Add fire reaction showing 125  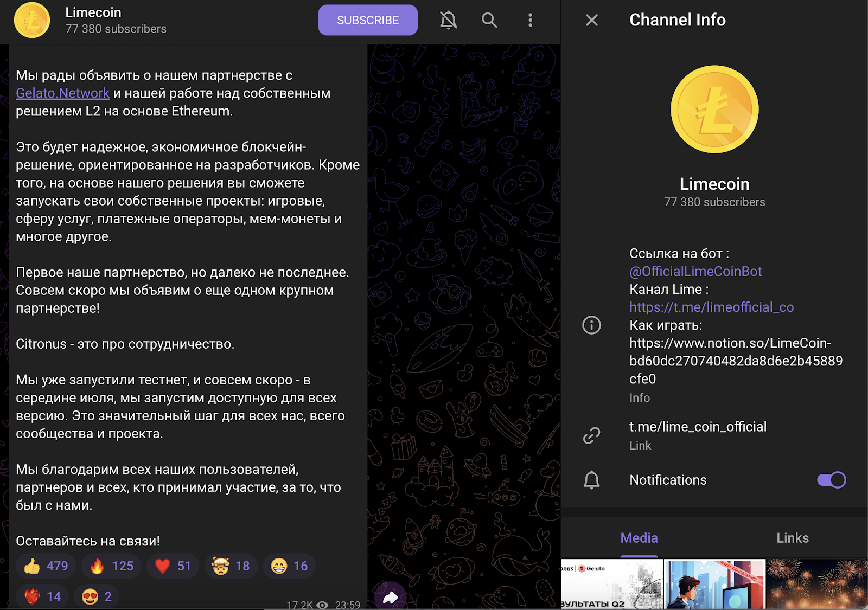pyautogui.click(x=111, y=566)
